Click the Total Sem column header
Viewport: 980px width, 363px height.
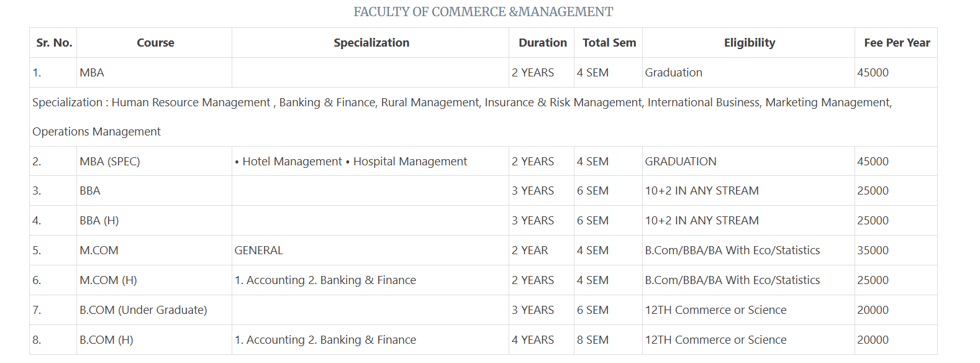click(x=609, y=43)
